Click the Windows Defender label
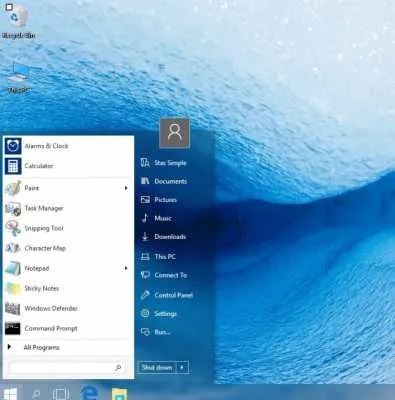The width and height of the screenshot is (395, 400). coord(51,309)
